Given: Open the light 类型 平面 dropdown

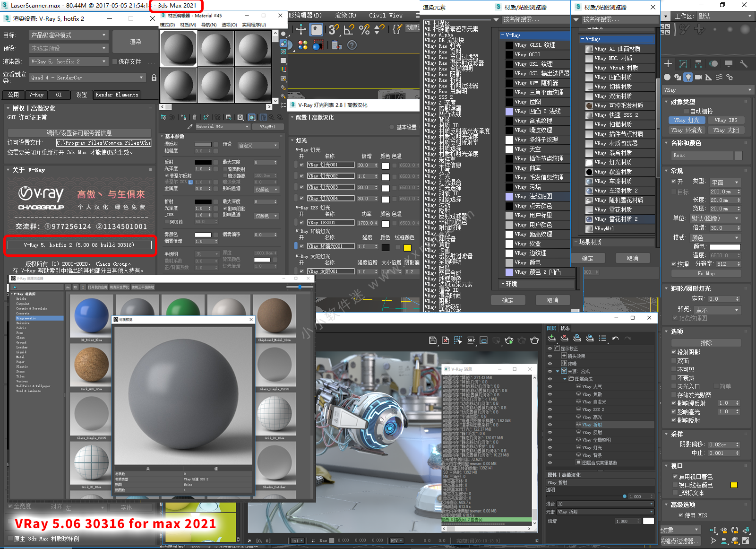Looking at the screenshot, I should [x=725, y=183].
